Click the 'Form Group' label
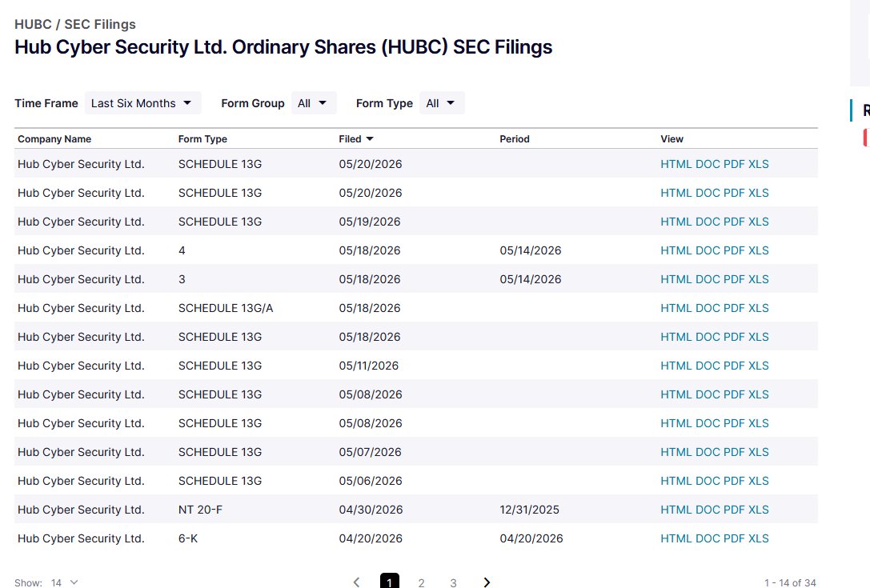The width and height of the screenshot is (870, 588). 252,103
